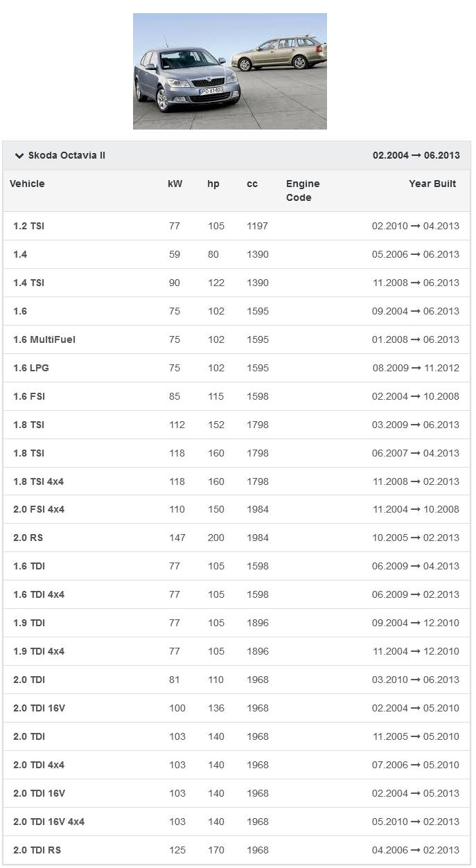The height and width of the screenshot is (868, 476).
Task: Select the 2.0 TDI 4x4 row
Action: 39,765
